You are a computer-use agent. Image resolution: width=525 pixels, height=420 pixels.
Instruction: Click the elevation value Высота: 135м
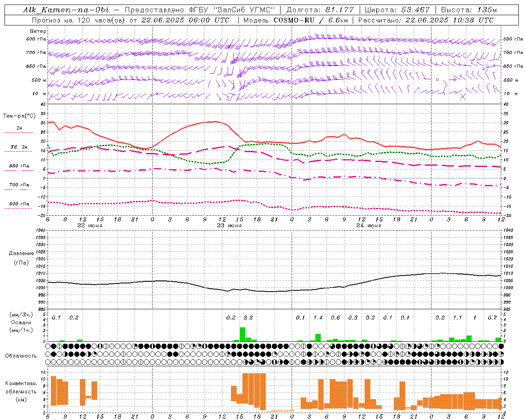pyautogui.click(x=469, y=10)
